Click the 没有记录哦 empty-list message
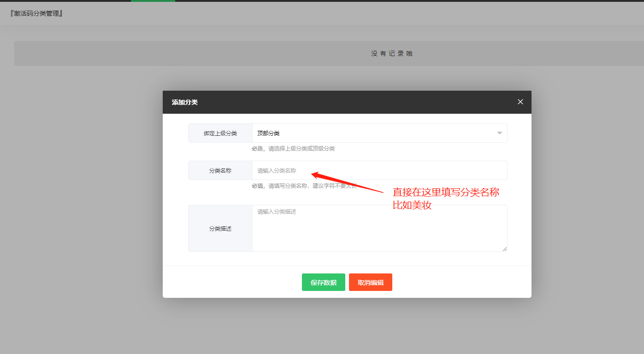This screenshot has height=354, width=644. 392,53
